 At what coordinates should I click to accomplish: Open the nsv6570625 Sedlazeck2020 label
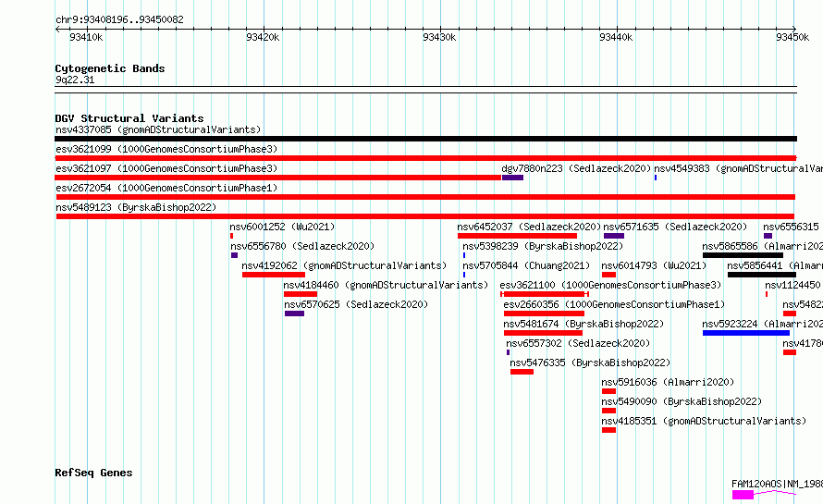coord(356,304)
